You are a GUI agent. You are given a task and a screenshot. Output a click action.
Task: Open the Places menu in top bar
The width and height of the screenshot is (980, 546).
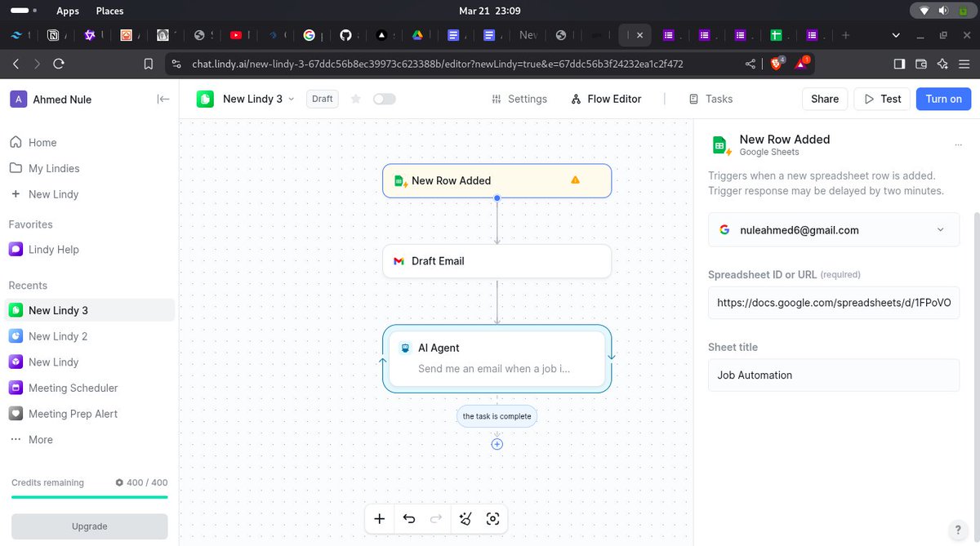[x=109, y=11]
